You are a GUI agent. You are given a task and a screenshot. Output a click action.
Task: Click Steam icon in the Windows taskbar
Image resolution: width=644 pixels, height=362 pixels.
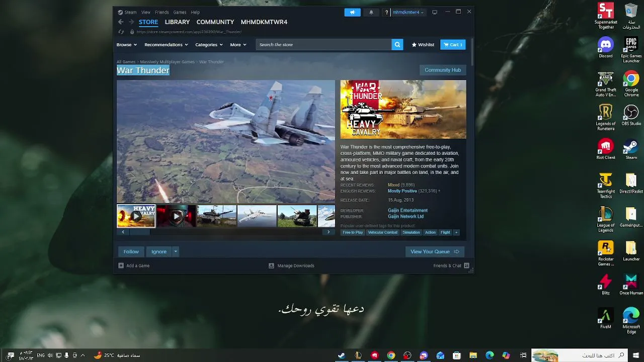coord(342,355)
